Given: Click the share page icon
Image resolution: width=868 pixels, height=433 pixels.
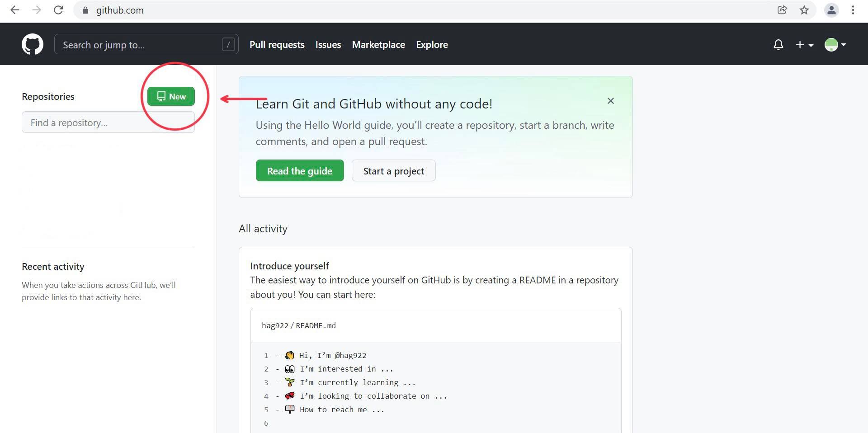Looking at the screenshot, I should [x=782, y=10].
